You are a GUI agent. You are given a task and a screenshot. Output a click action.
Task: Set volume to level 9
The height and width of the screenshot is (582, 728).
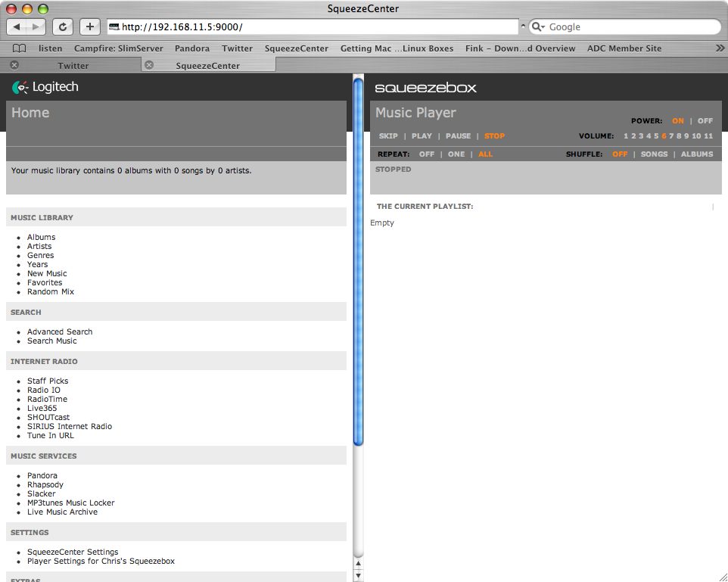(688, 136)
